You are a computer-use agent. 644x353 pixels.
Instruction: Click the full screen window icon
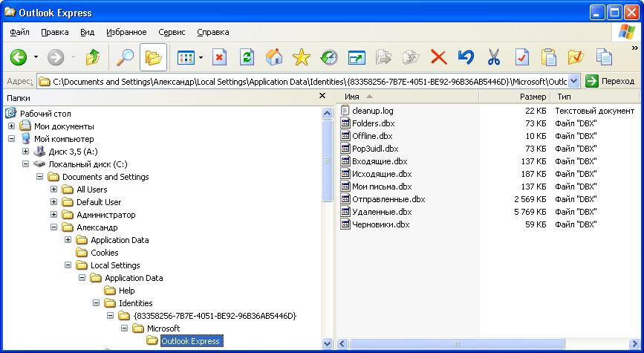[x=357, y=58]
